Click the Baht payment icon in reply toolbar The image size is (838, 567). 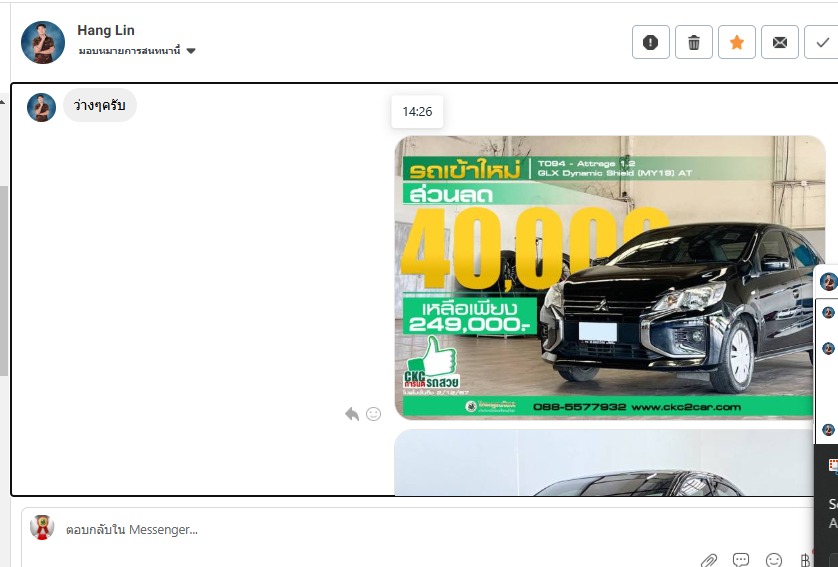[x=805, y=560]
